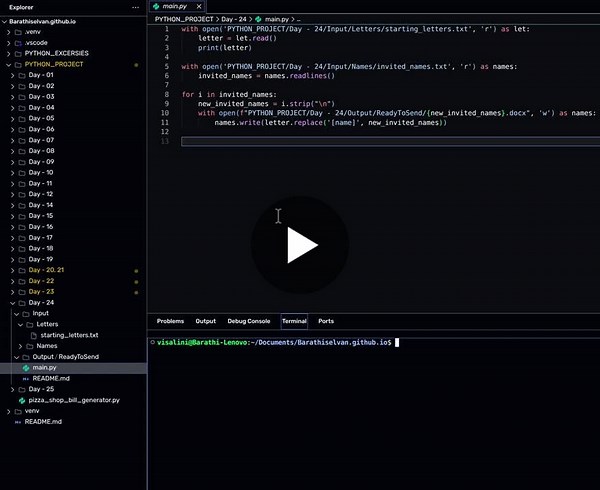Image resolution: width=600 pixels, height=490 pixels.
Task: Open starting_letters.txt in the explorer
Action: tap(69, 335)
